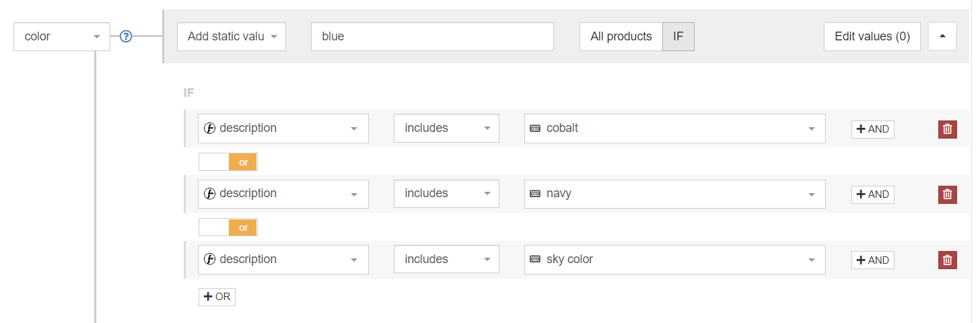
Task: Switch to All products
Action: point(621,36)
